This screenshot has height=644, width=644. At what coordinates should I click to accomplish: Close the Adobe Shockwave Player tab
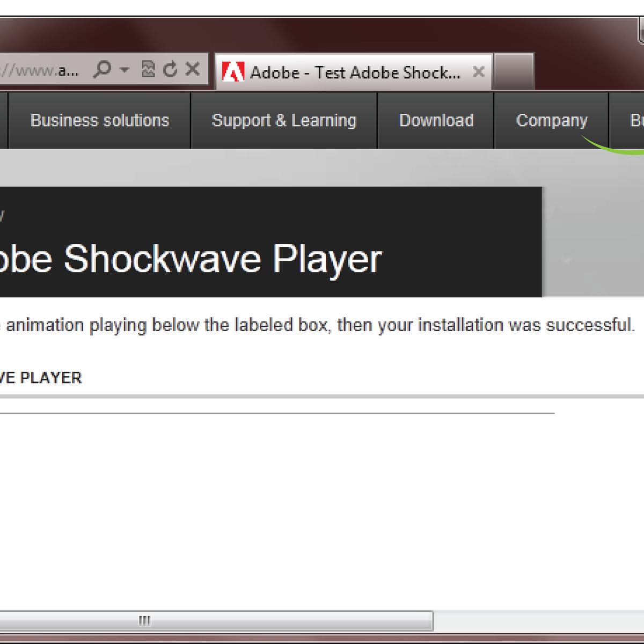tap(479, 71)
